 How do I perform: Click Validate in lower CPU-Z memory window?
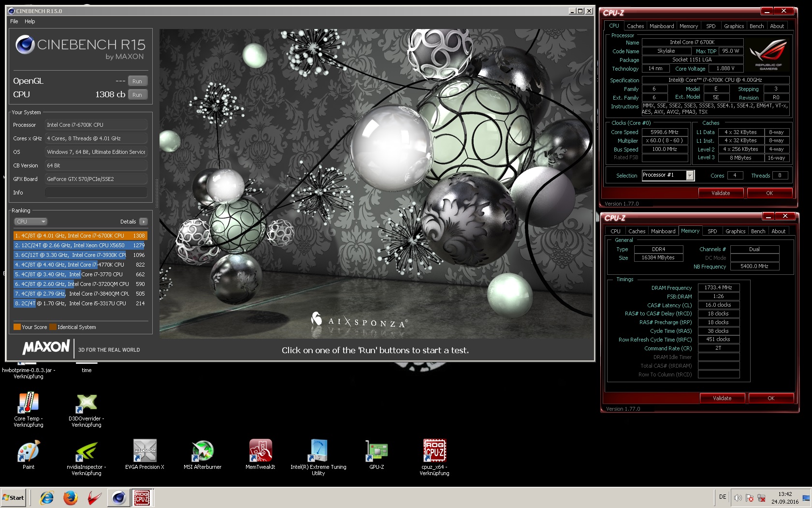(x=722, y=398)
